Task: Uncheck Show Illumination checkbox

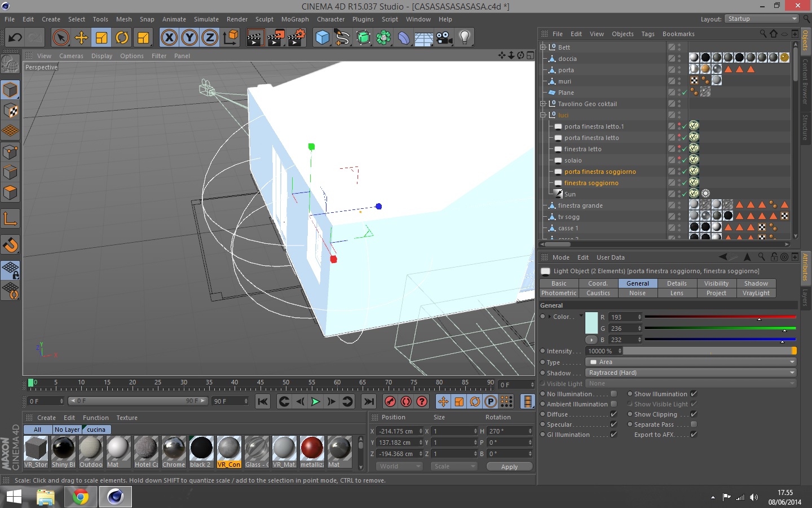Action: [x=694, y=394]
